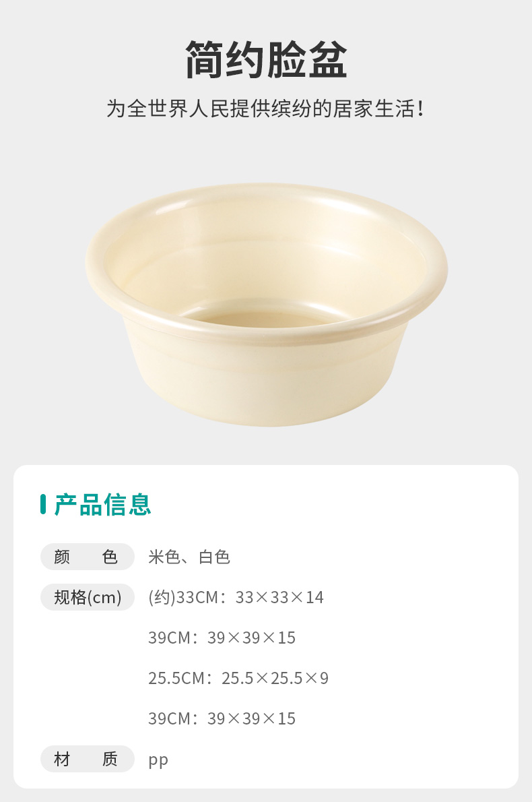Viewport: 532px width, 802px height.
Task: Select the 材质 label pill
Action: (88, 758)
